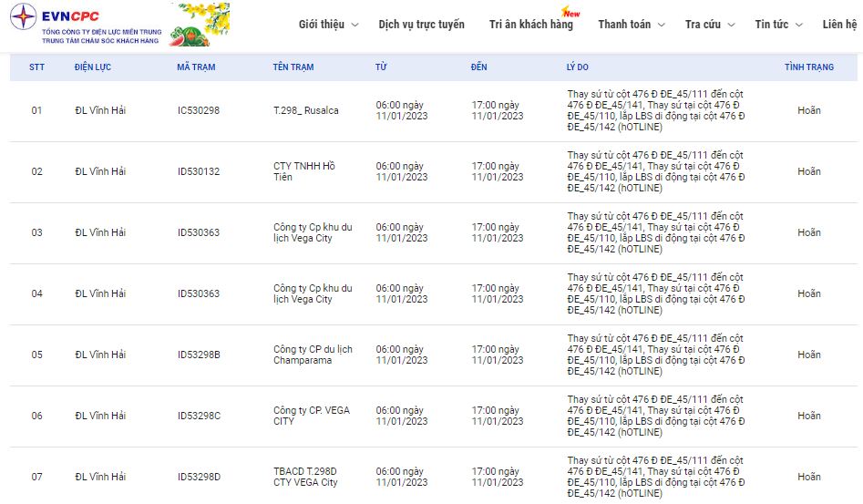
Task: Click the Tet flower and watermelon banner image
Action: (x=199, y=25)
